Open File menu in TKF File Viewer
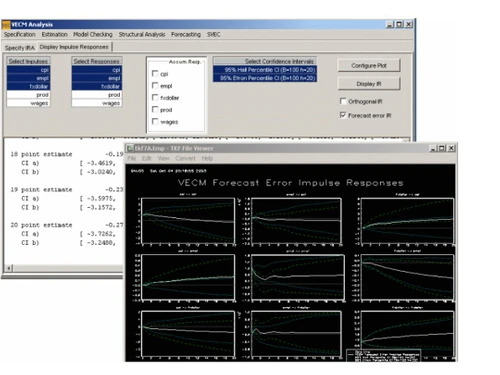This screenshot has height=375, width=500. [x=132, y=158]
